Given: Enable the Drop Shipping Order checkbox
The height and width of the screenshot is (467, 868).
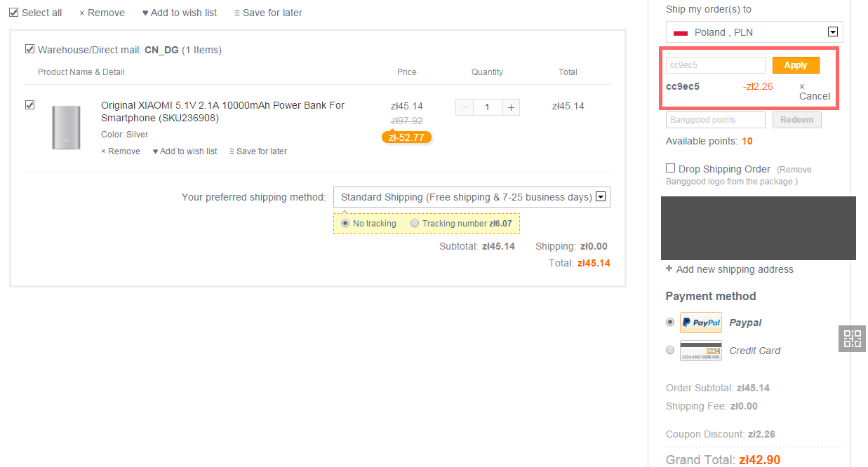Looking at the screenshot, I should (671, 168).
